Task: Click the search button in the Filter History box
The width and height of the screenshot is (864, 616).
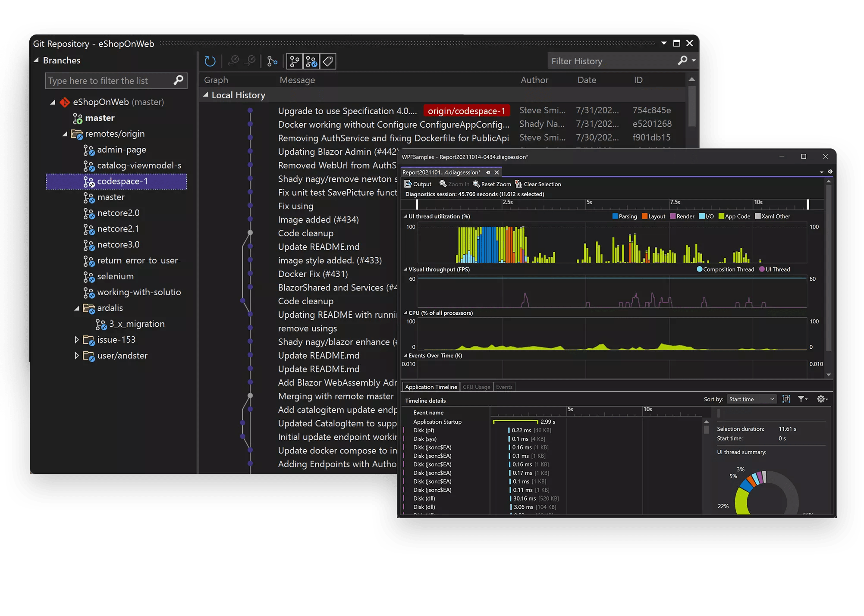Action: pos(683,61)
